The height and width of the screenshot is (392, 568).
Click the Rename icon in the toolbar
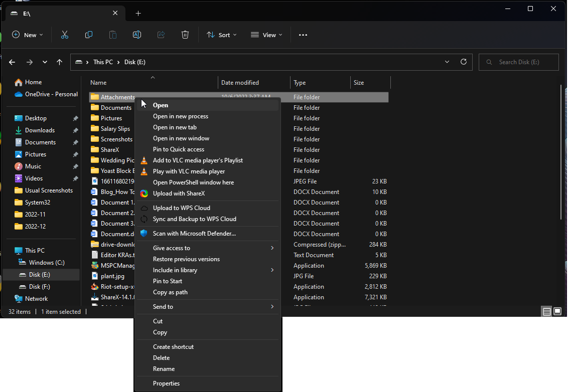137,35
